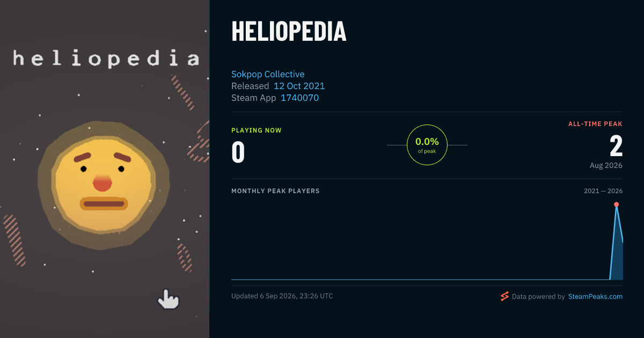644x338 pixels.
Task: Click the Playing Now count 0
Action: 238,152
